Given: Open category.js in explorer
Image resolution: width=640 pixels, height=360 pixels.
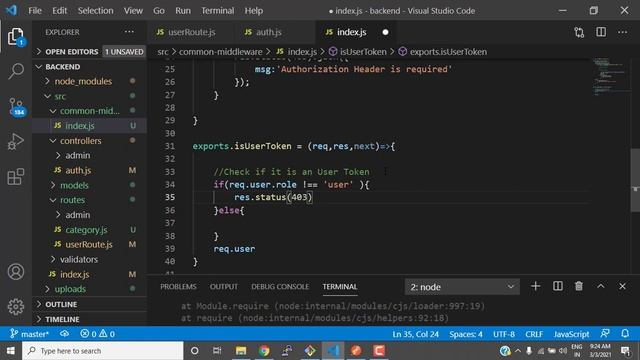Looking at the screenshot, I should [x=89, y=230].
